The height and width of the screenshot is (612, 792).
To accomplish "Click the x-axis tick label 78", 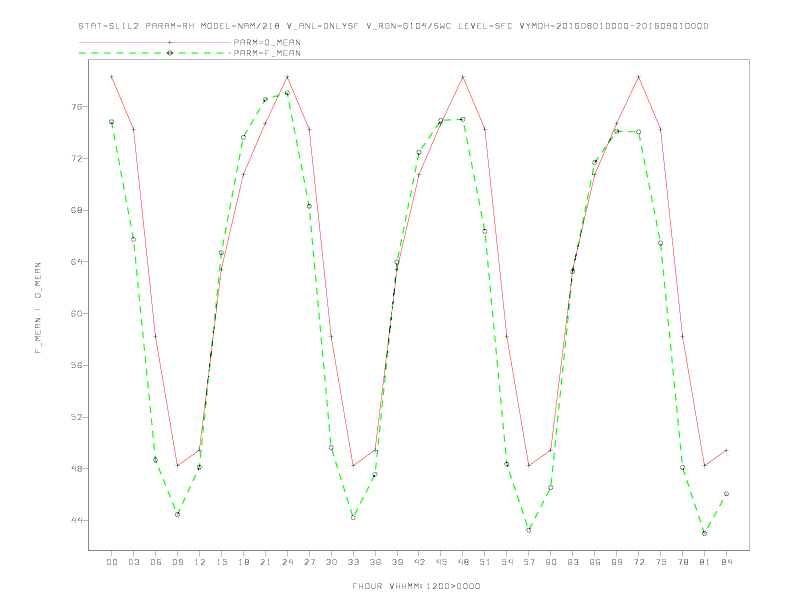I will [x=682, y=562].
